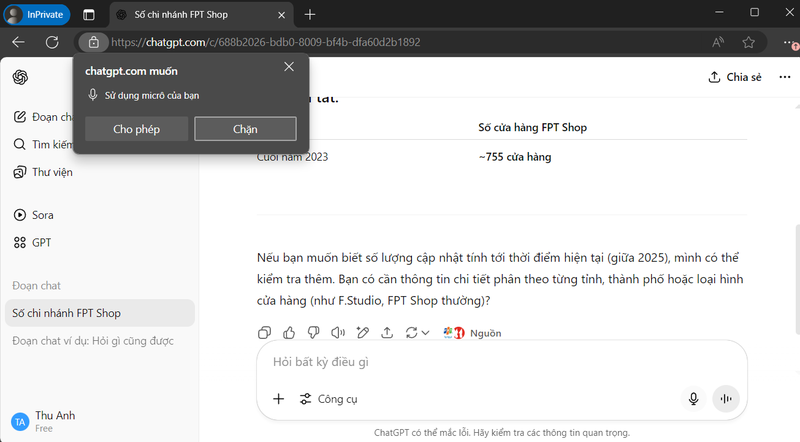800x442 pixels.
Task: Click the Chia sẻ share button
Action: (x=734, y=77)
